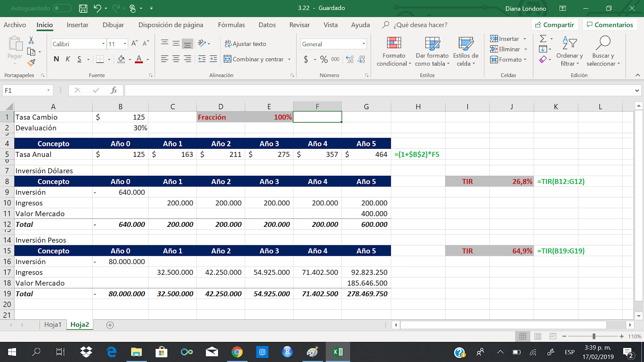Apply percent style with the % icon
The width and height of the screenshot is (644, 362).
click(x=324, y=59)
